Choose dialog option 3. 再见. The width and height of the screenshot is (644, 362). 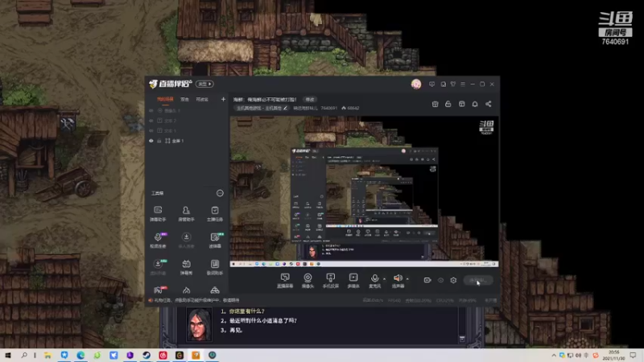[x=232, y=330]
